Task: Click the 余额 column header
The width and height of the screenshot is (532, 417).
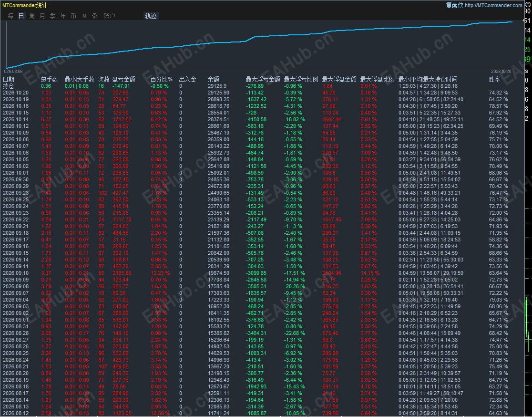Action: pyautogui.click(x=214, y=80)
